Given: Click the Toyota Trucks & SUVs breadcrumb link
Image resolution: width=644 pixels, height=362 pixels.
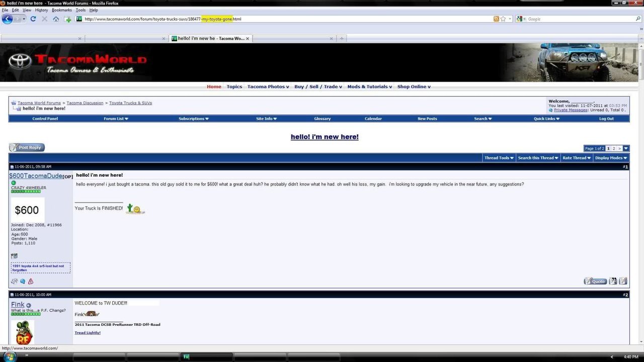Looking at the screenshot, I should (x=130, y=103).
